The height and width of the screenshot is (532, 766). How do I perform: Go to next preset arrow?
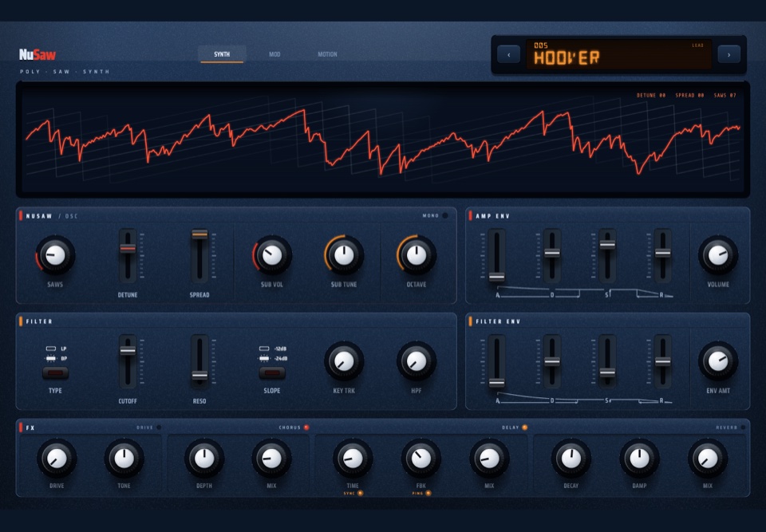tap(728, 55)
